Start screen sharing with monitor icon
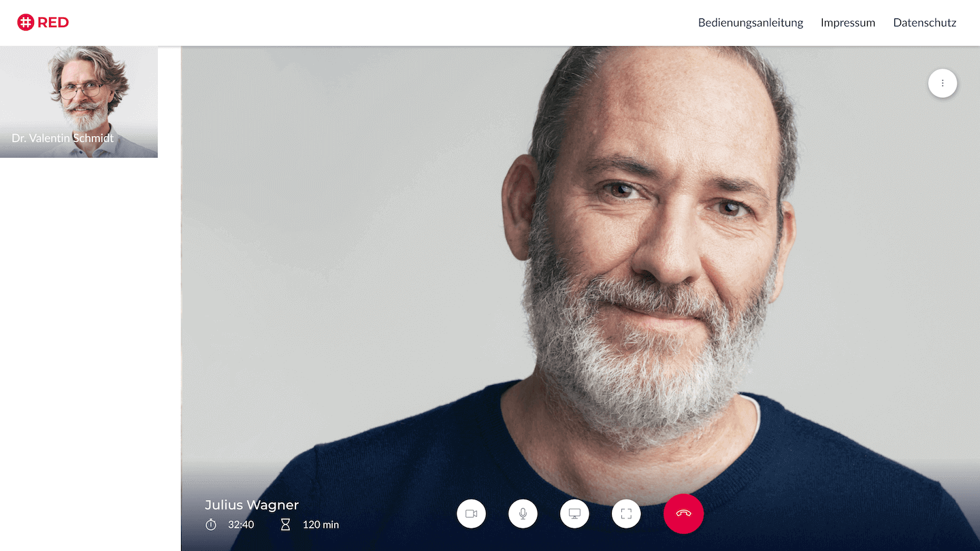 click(574, 514)
